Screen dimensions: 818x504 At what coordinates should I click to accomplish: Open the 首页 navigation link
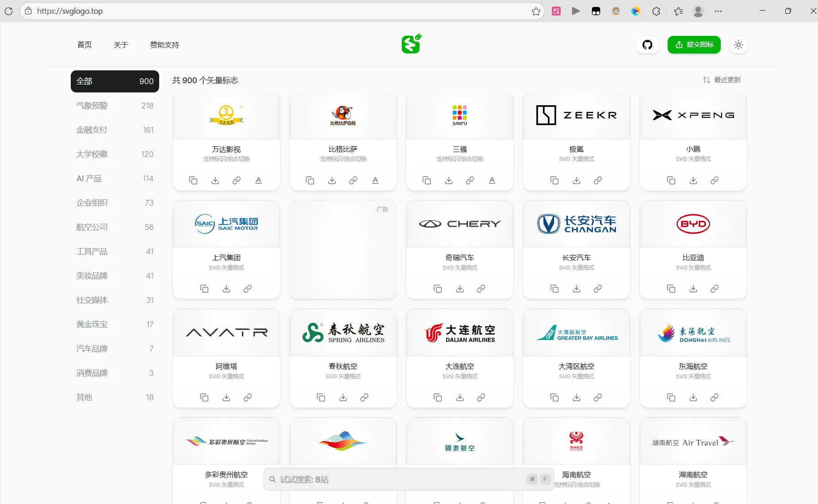pos(84,45)
